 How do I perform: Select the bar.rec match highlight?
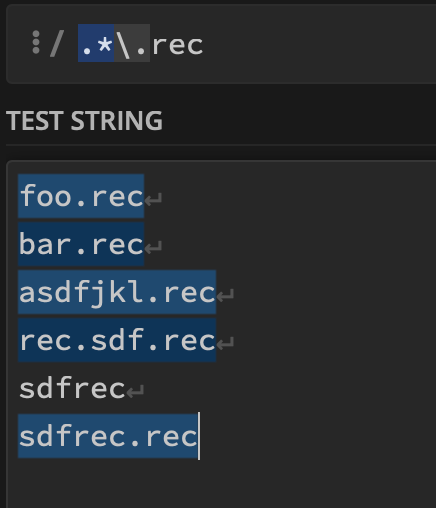point(81,244)
